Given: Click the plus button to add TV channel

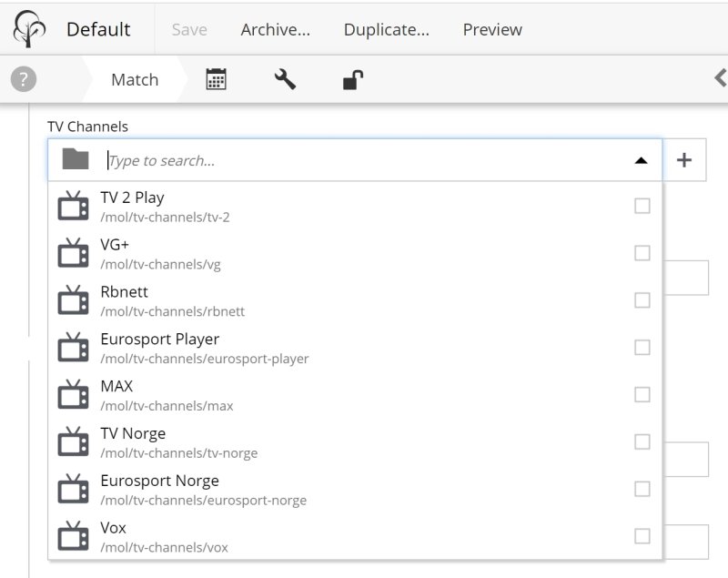Looking at the screenshot, I should coord(684,160).
